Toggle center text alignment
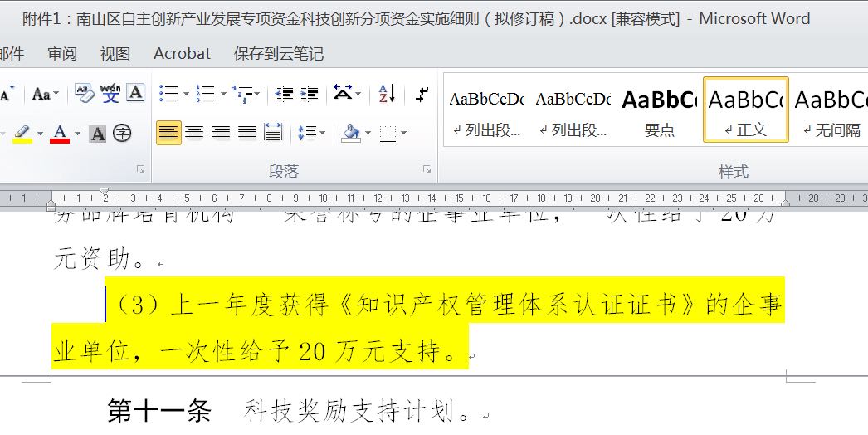 [x=194, y=133]
